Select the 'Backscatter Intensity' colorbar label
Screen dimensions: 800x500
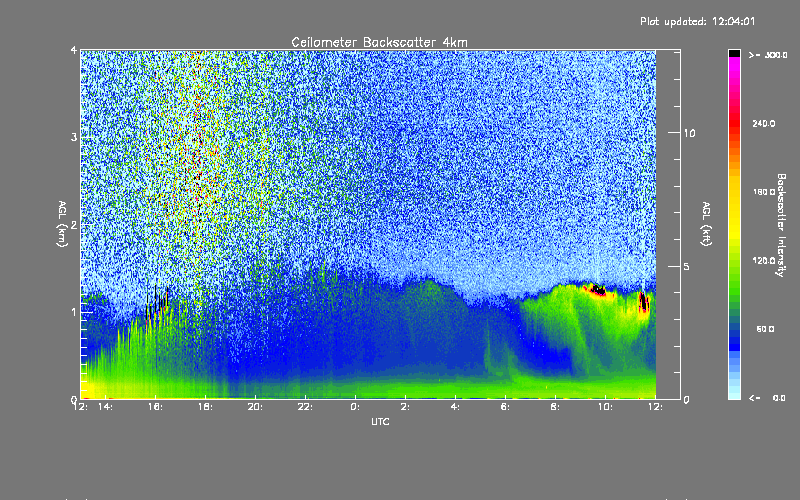781,225
